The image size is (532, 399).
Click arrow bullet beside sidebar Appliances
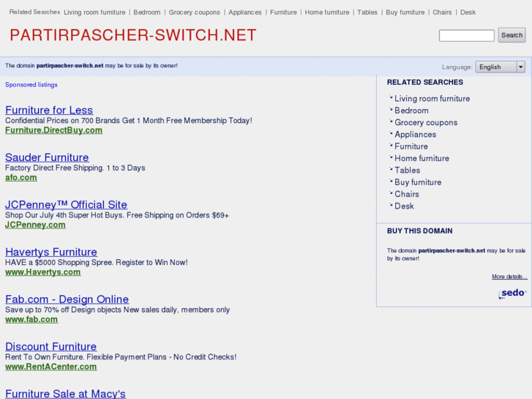pyautogui.click(x=391, y=133)
